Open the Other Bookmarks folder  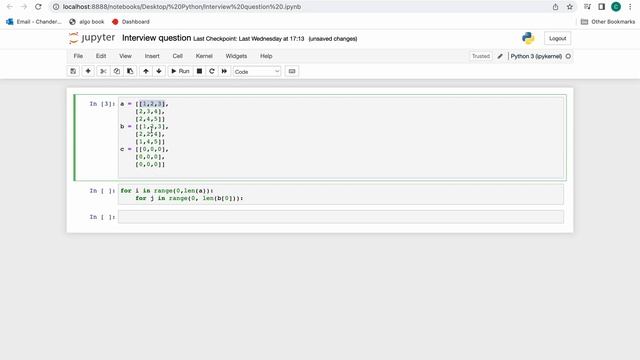point(607,22)
